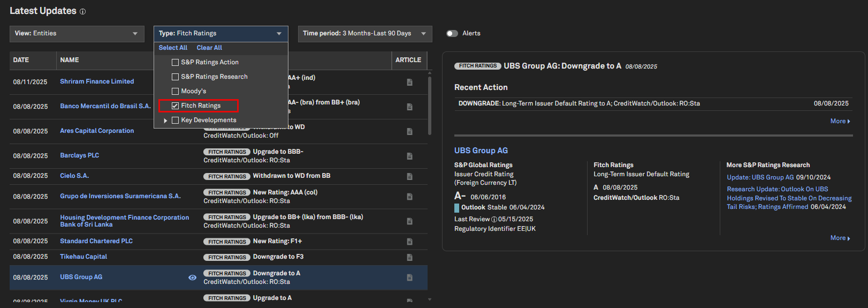Open the UBS Group AG heading link
Screen dimensions: 868x308
481,151
